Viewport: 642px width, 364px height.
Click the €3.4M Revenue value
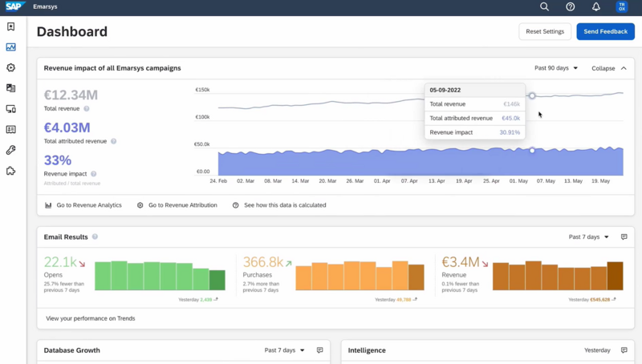click(x=461, y=261)
